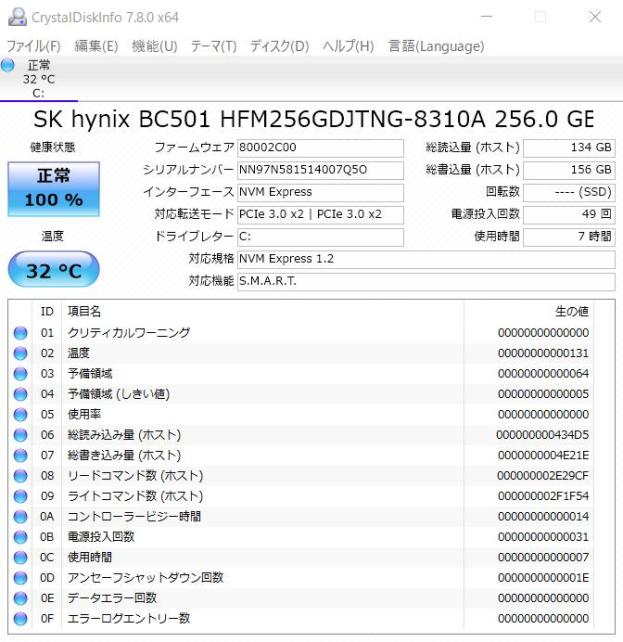The width and height of the screenshot is (623, 642).
Task: Click the serial number field NN97N581514007Q5O
Action: click(x=320, y=170)
